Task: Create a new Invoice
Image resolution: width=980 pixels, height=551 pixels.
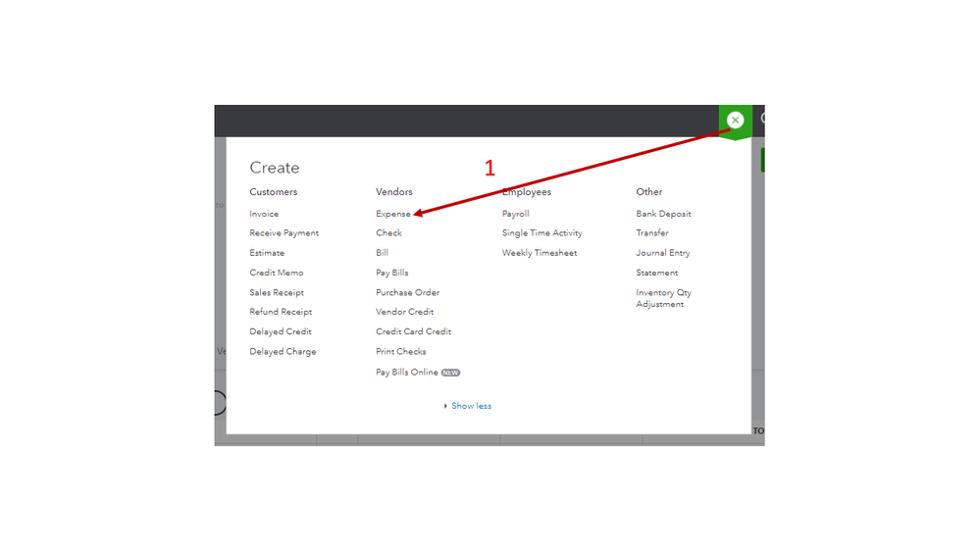Action: pos(264,214)
